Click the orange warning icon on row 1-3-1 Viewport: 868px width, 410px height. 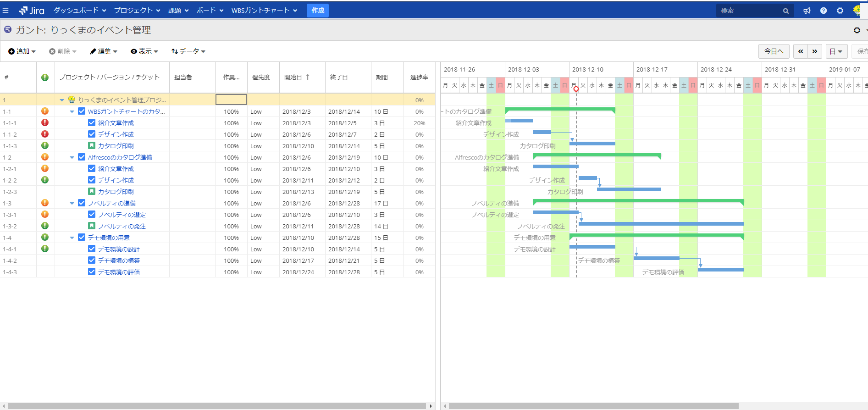pyautogui.click(x=45, y=214)
